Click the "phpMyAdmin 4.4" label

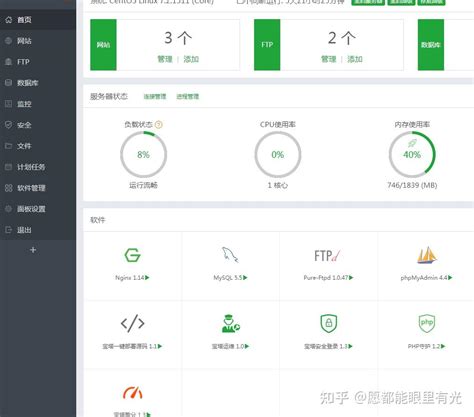click(x=424, y=277)
